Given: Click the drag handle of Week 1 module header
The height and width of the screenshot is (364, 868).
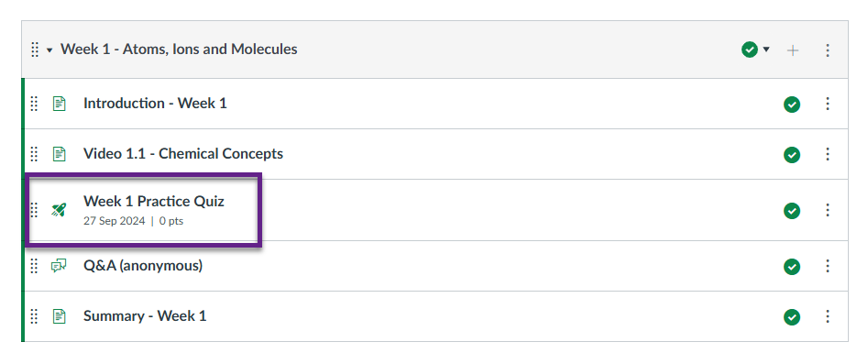Looking at the screenshot, I should pyautogui.click(x=34, y=50).
